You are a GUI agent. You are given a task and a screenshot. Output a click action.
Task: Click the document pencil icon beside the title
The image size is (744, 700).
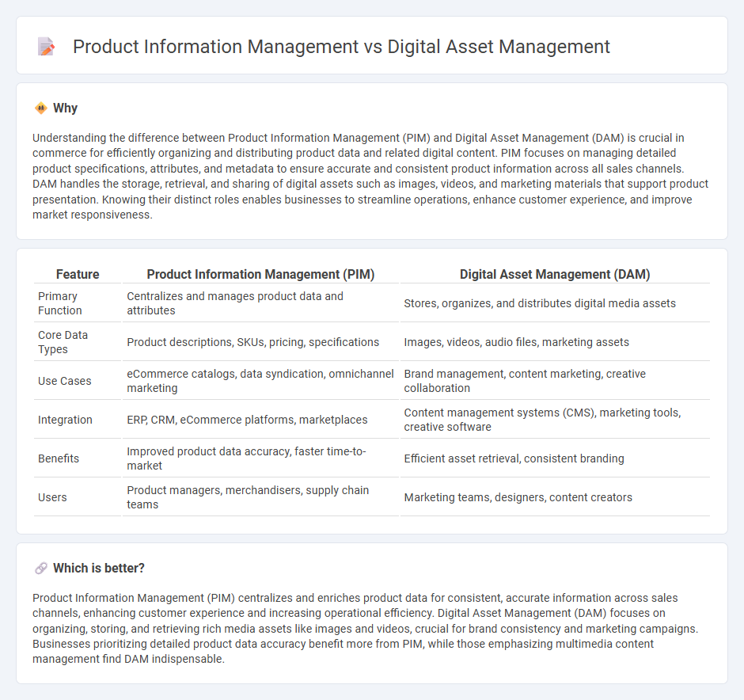pos(46,47)
